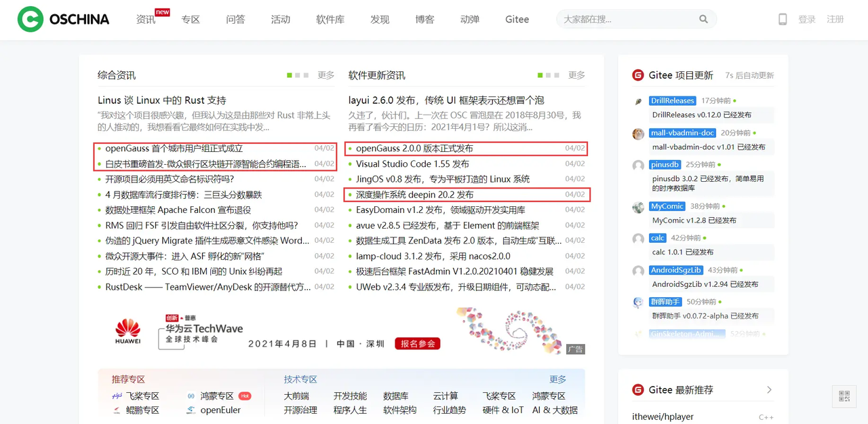This screenshot has width=868, height=424.
Task: Open '开源项目必须用英文命名标识符?' news
Action: click(170, 179)
